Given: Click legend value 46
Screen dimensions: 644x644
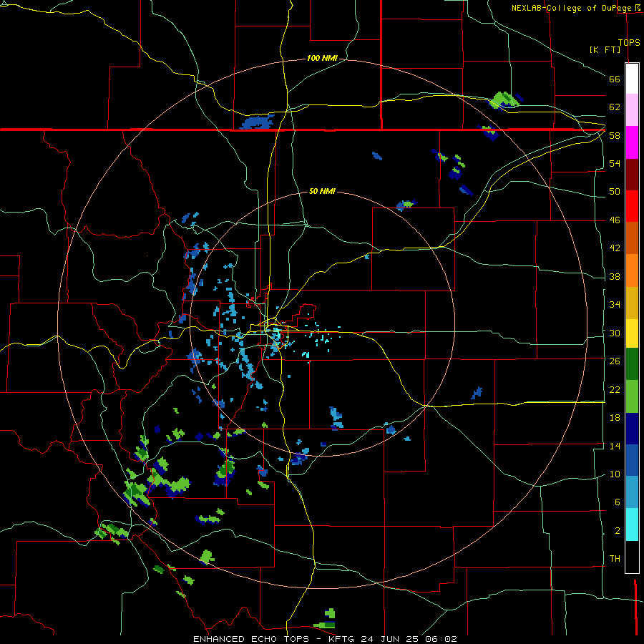Looking at the screenshot, I should point(615,220).
